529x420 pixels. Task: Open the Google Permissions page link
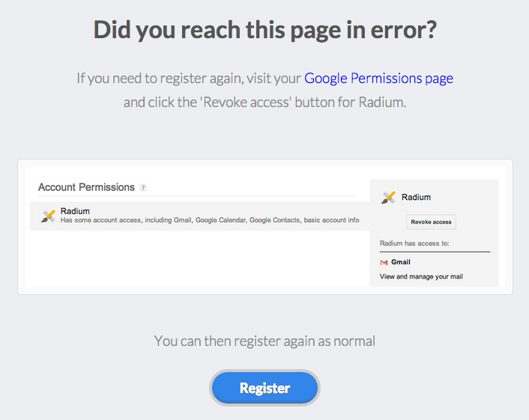(x=378, y=78)
